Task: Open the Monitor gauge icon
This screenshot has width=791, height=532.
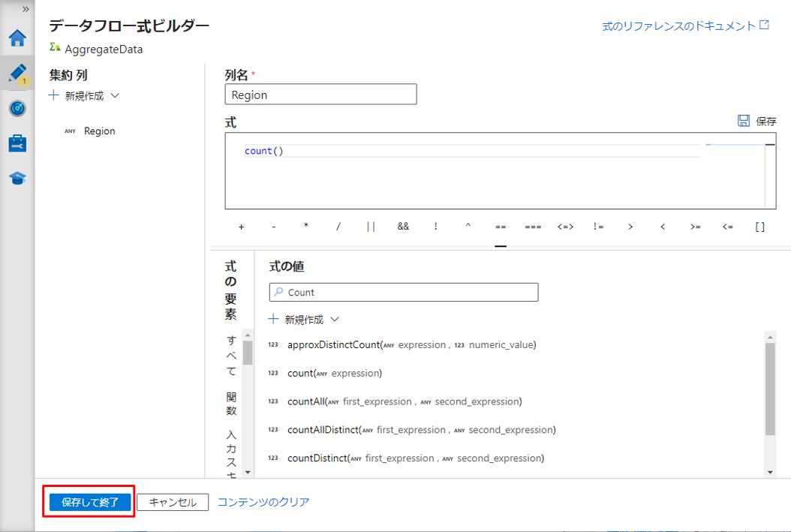Action: point(17,108)
